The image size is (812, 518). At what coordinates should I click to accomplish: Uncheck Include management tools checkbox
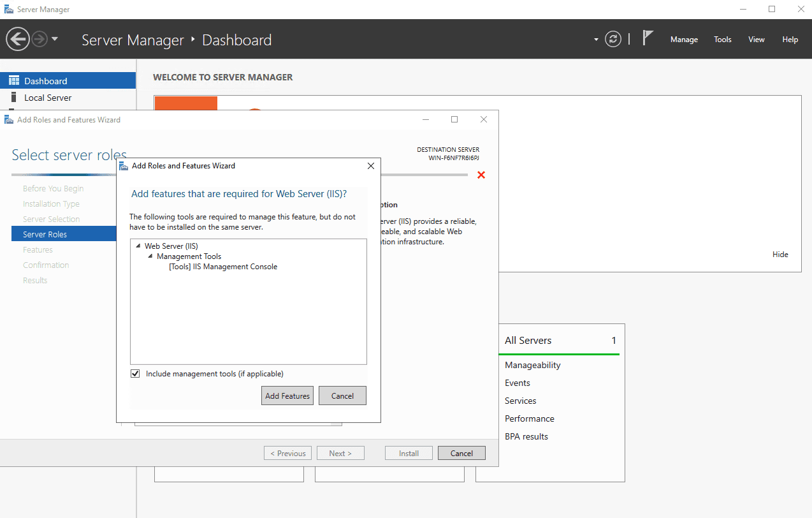135,374
